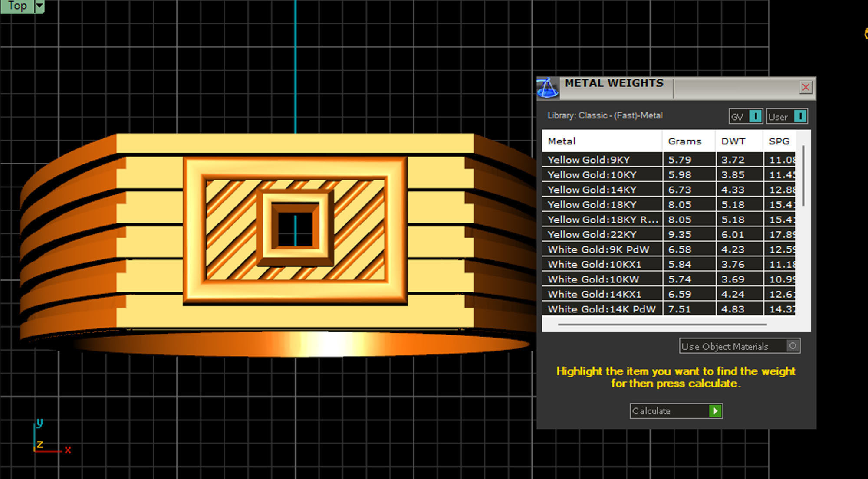
Task: Click the vertical scrollbar in metal list
Action: (x=803, y=176)
